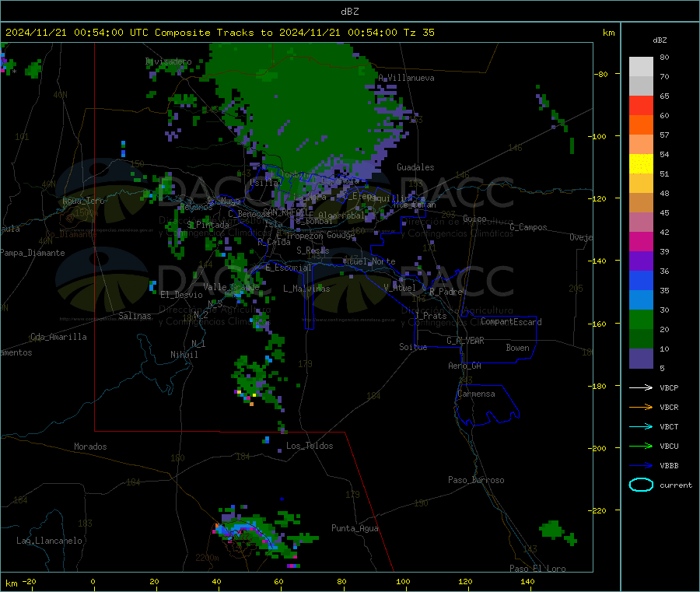
Task: Select the red 60-65 dBZ color swatch
Action: (641, 105)
